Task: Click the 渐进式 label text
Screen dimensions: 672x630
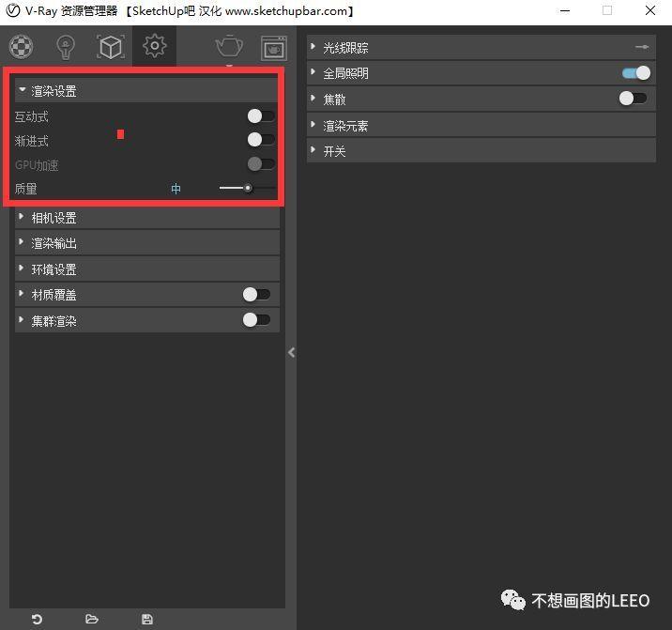Action: pyautogui.click(x=31, y=141)
